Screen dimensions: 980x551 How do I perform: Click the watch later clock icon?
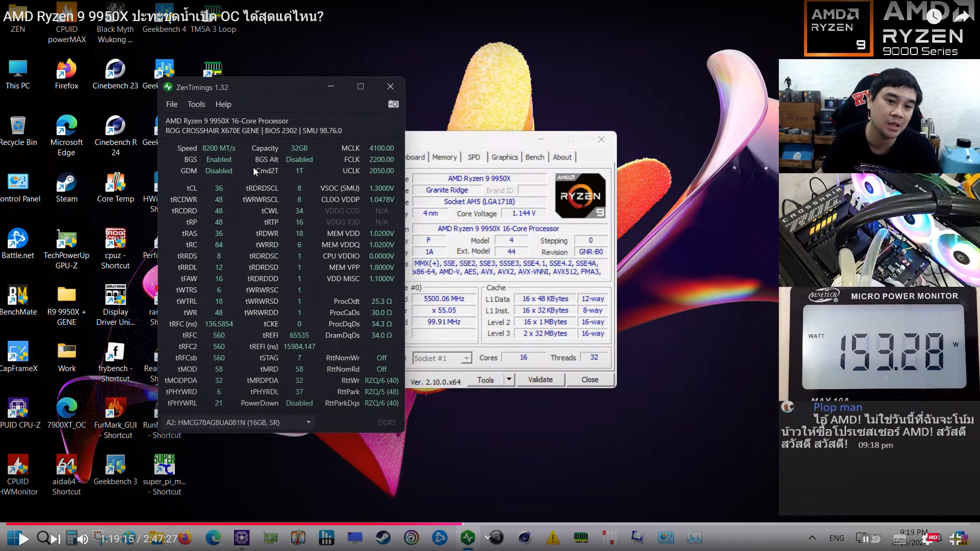coord(934,17)
